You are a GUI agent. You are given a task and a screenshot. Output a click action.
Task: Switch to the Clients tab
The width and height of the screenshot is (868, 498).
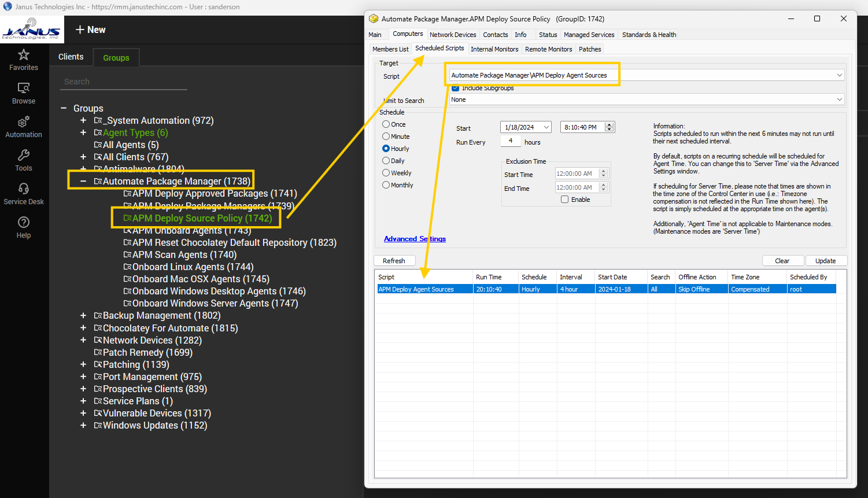[x=71, y=57]
